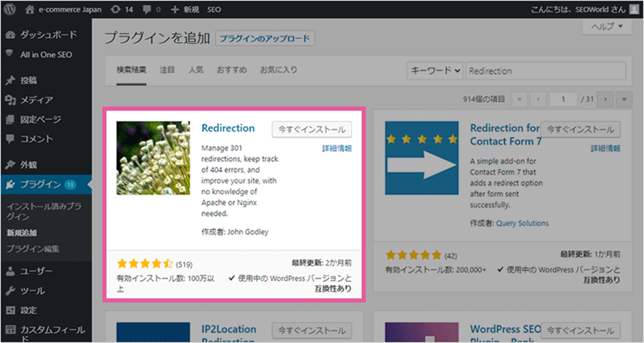Open the SEO item in admin bar
The height and width of the screenshot is (343, 644).
[x=214, y=9]
